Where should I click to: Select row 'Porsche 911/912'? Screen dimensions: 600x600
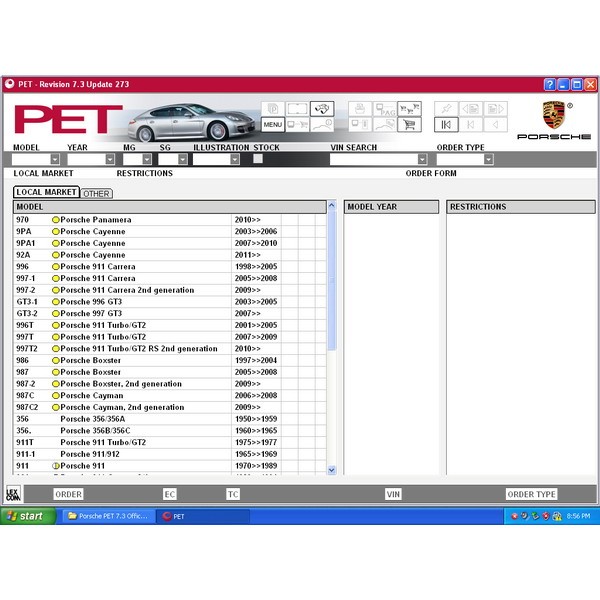[170, 454]
